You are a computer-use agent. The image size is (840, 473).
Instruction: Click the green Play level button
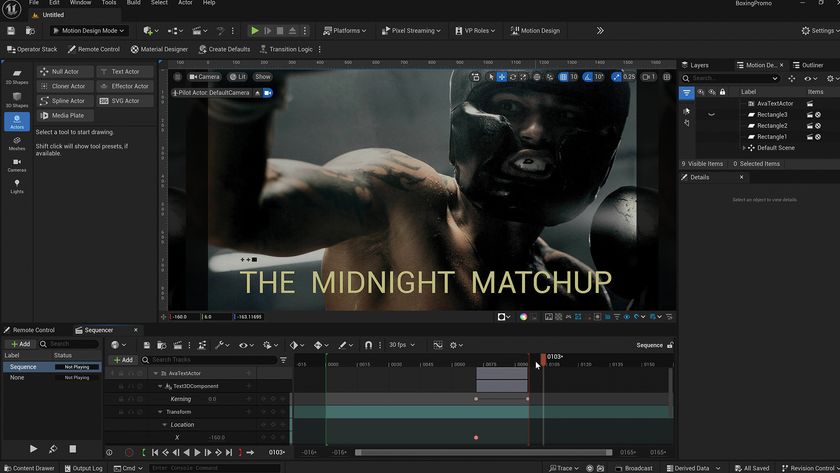[x=255, y=31]
